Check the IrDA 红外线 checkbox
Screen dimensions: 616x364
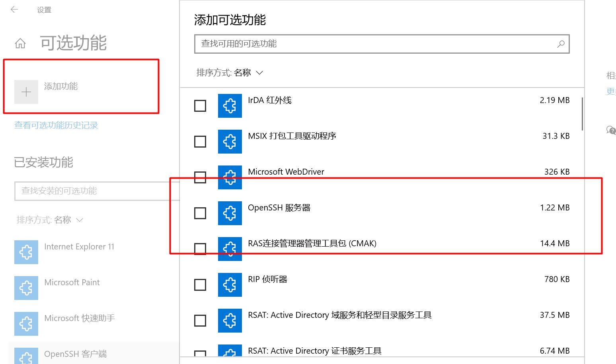200,106
